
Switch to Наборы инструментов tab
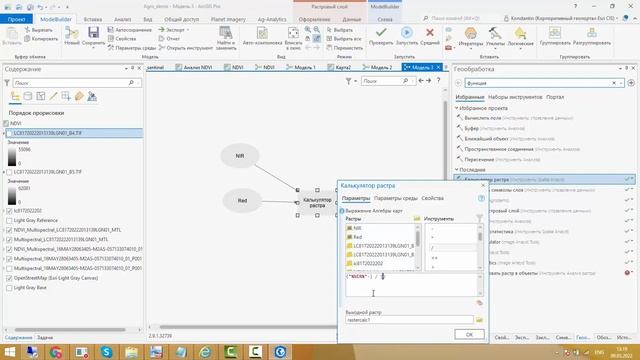coord(515,97)
